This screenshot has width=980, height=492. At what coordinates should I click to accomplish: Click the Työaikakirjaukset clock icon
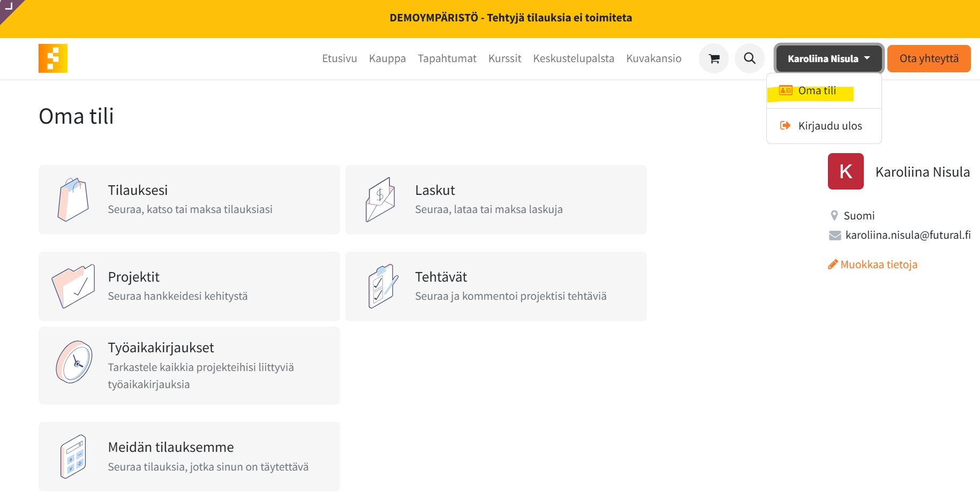[74, 362]
